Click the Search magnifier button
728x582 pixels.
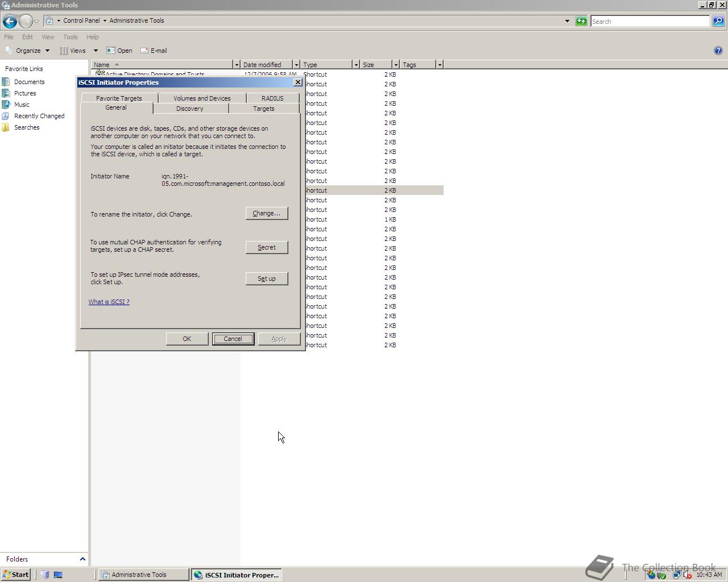click(x=718, y=21)
